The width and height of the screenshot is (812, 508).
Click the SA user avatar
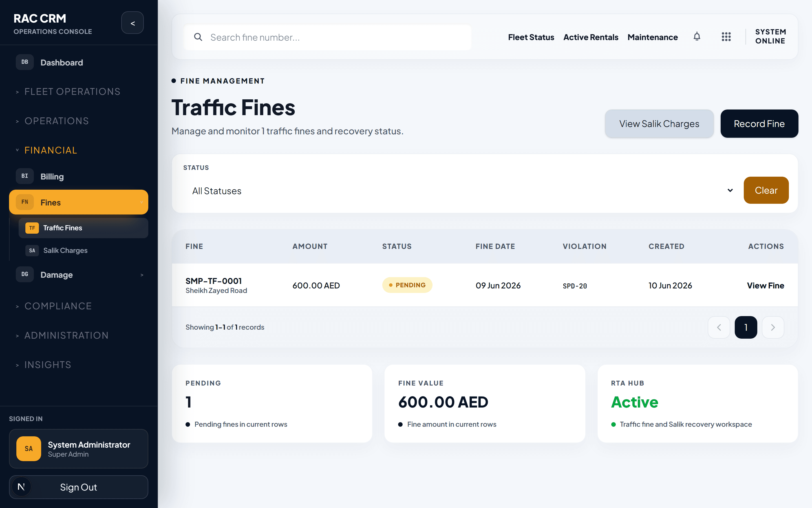pos(29,448)
